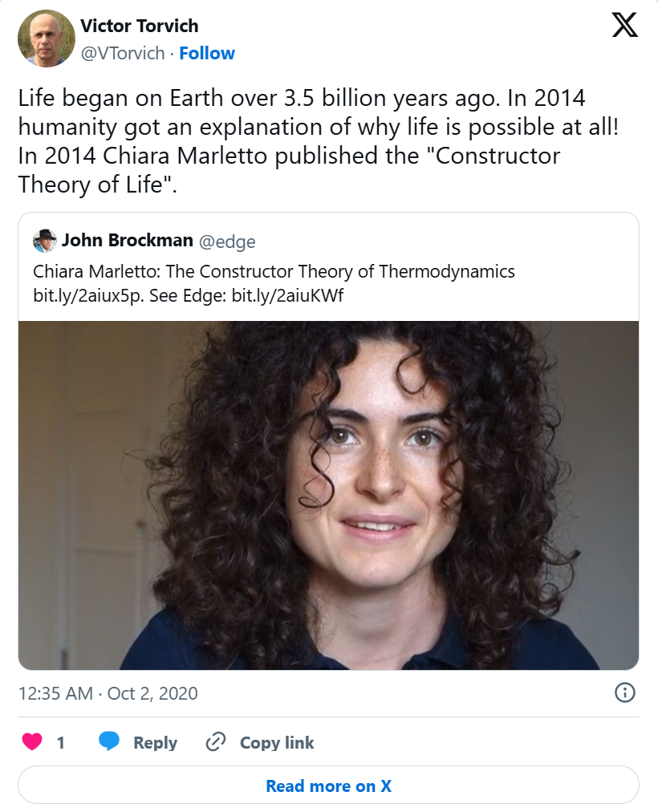Screen dimensions: 658x812
Task: Follow the @VTorvich account
Action: coord(207,54)
